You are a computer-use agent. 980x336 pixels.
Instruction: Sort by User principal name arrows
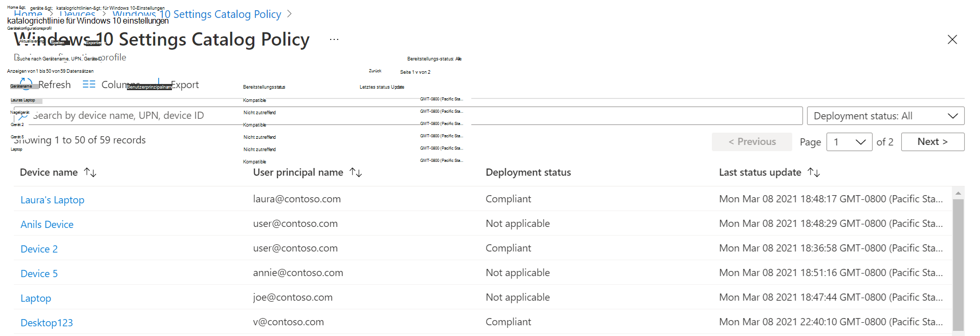click(x=356, y=173)
